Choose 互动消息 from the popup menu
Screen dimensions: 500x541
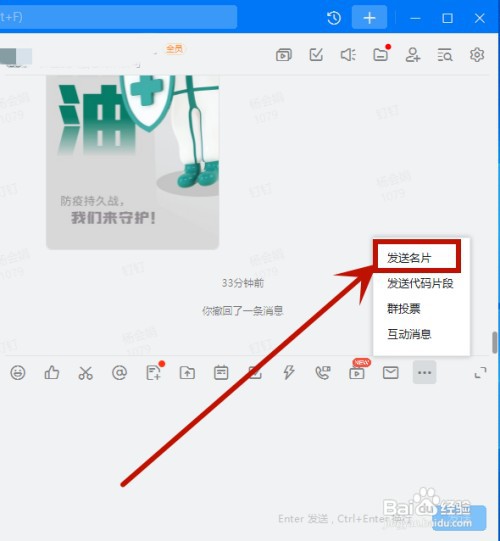click(409, 334)
